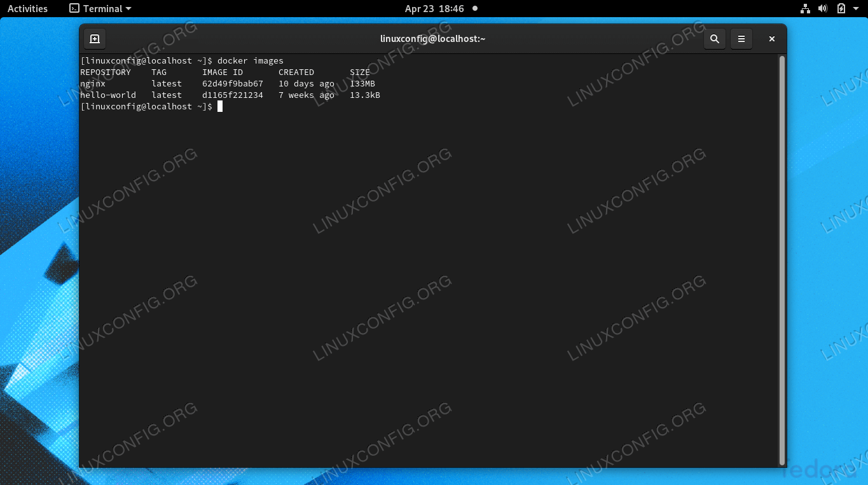The width and height of the screenshot is (868, 485).
Task: Click the TAG column header
Action: click(x=159, y=72)
